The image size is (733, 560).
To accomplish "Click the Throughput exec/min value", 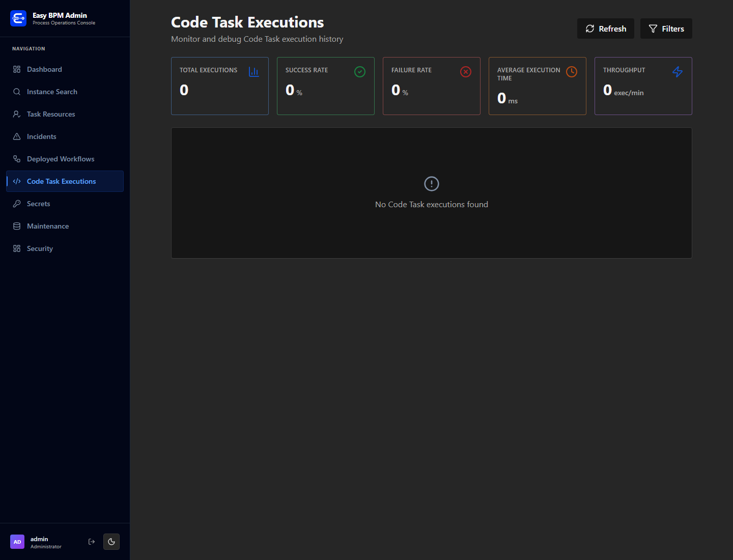I will click(624, 91).
